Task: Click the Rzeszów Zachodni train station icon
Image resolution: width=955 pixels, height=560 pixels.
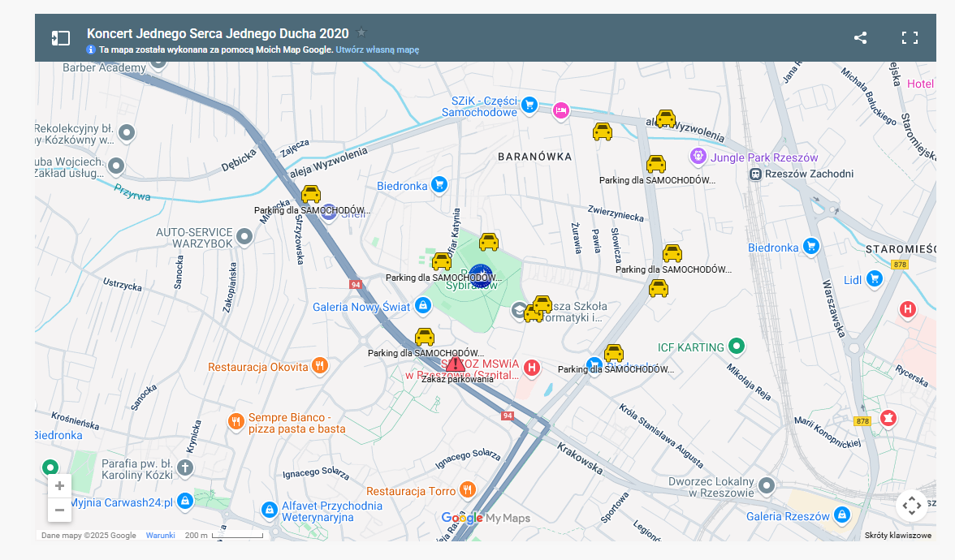Action: [755, 174]
